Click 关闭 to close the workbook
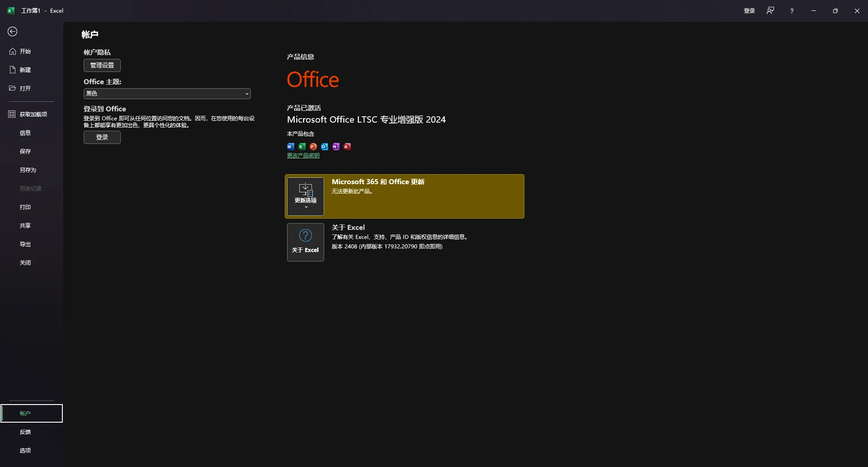The width and height of the screenshot is (868, 467). coord(32,262)
